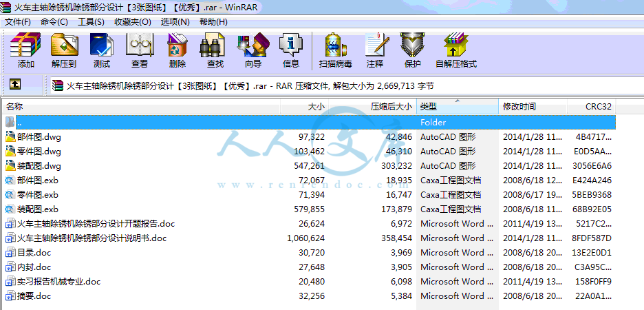Viewport: 644px width, 310px height.
Task: Click the 零件图.dwg AutoCAD file icon
Action: 10,152
